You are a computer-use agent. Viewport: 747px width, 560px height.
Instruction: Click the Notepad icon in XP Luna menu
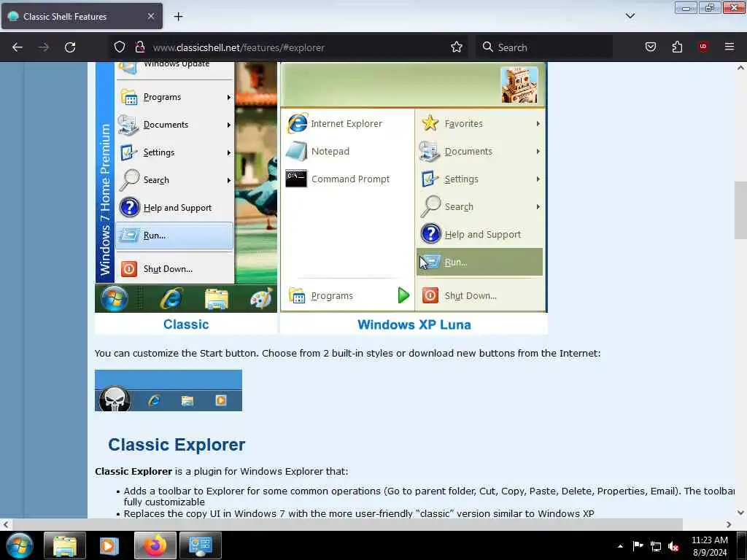coord(296,152)
